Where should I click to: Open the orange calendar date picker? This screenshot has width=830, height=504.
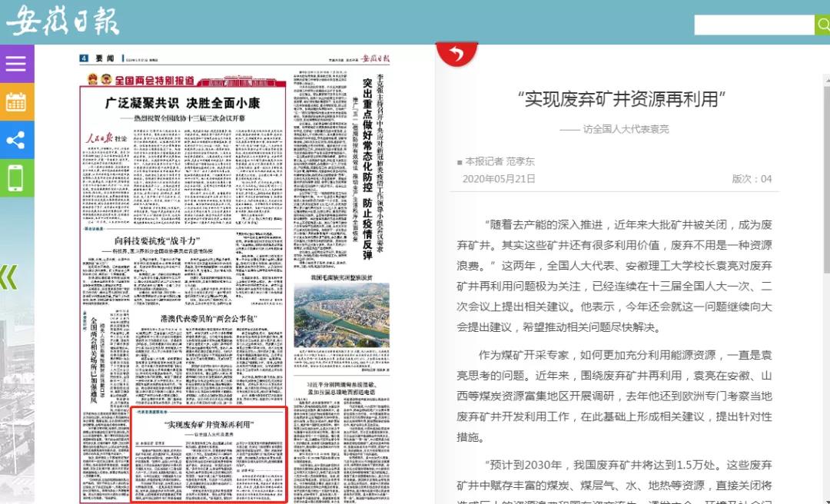pos(16,101)
